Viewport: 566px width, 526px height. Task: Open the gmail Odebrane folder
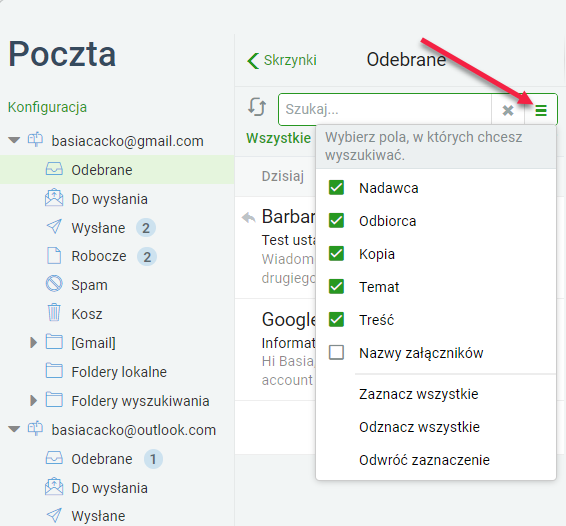coord(117,170)
